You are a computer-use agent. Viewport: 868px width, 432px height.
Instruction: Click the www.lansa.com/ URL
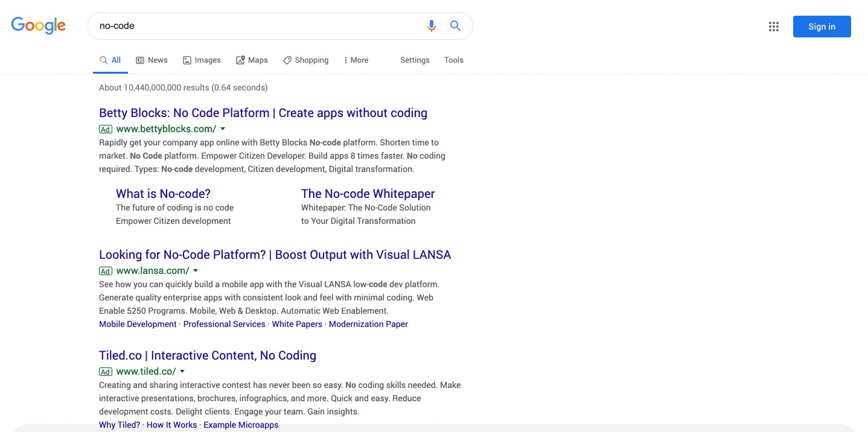click(153, 271)
